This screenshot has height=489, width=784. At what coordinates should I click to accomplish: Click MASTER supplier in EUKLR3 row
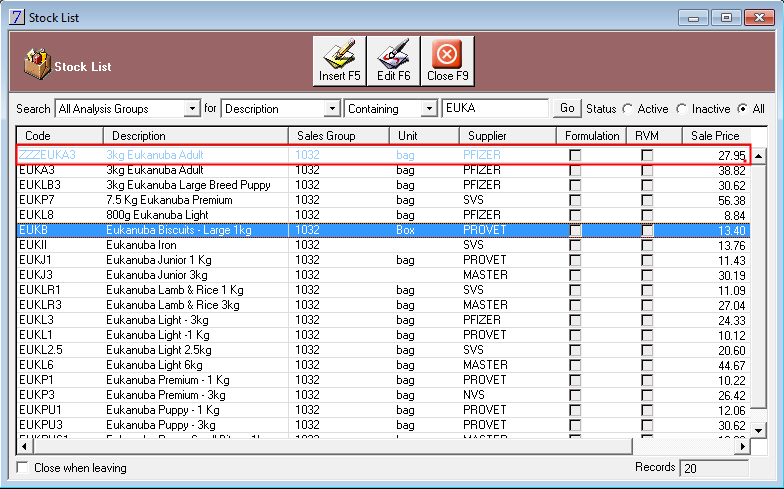tap(485, 305)
